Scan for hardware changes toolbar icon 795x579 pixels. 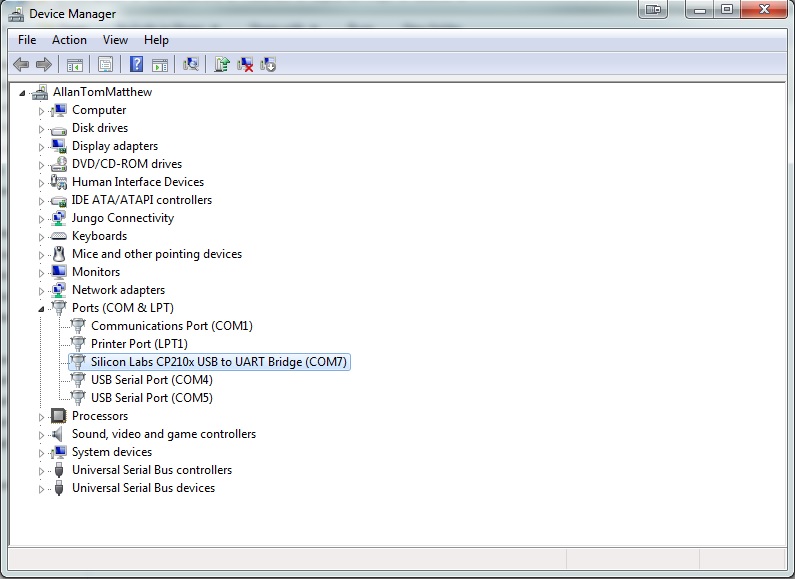(x=191, y=64)
